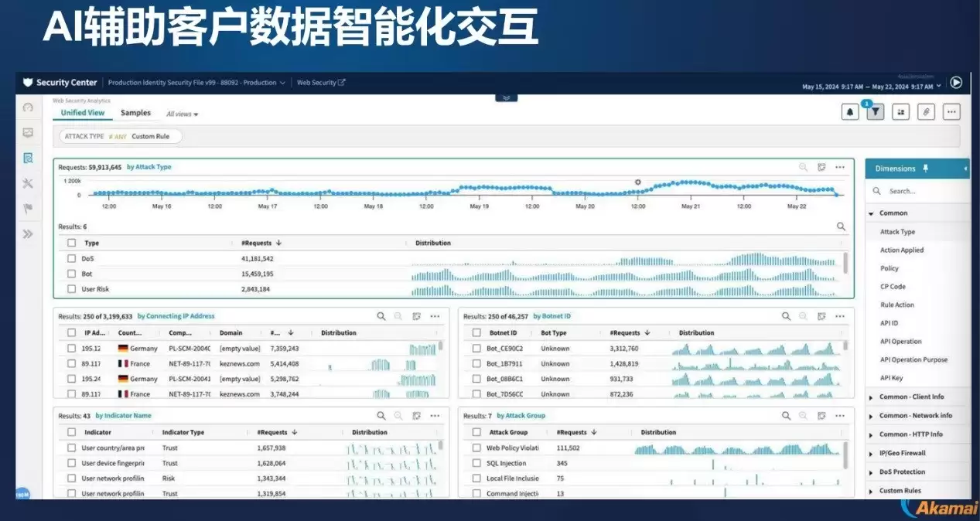Open the tools wrench icon in the sidebar

(28, 183)
